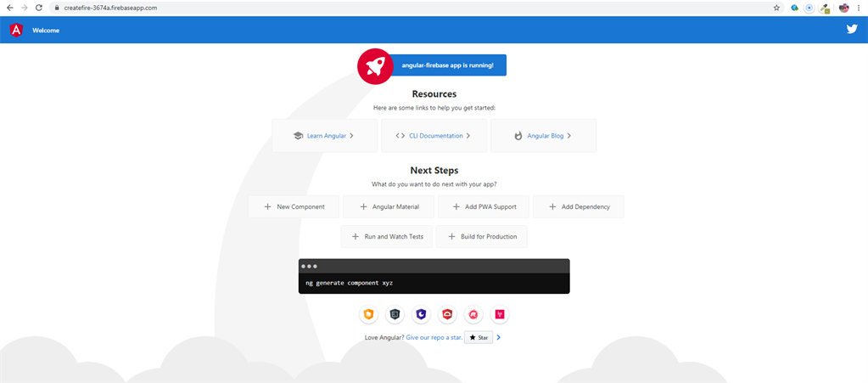Image resolution: width=868 pixels, height=383 pixels.
Task: Click the 'Resources' heading
Action: click(x=434, y=94)
